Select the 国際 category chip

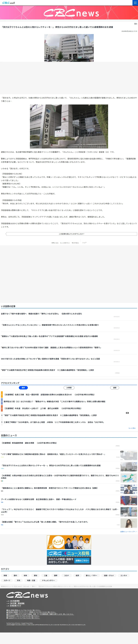pos(56,575)
